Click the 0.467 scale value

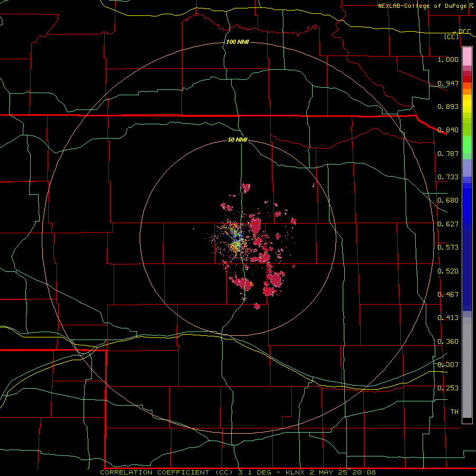[x=448, y=295]
